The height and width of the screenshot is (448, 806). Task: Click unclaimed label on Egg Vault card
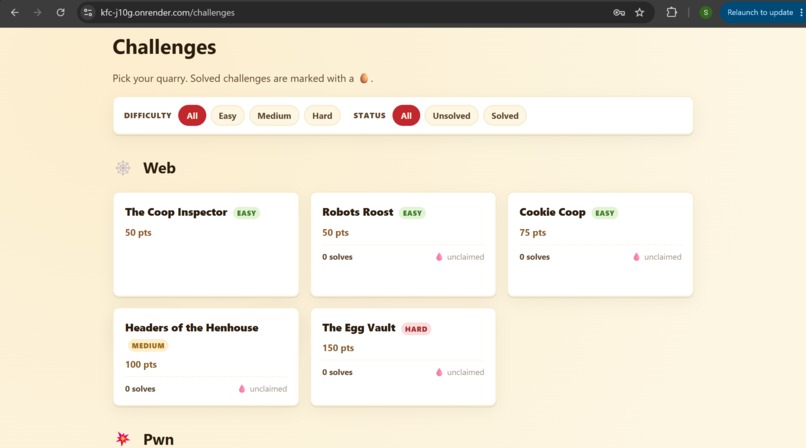coord(465,372)
